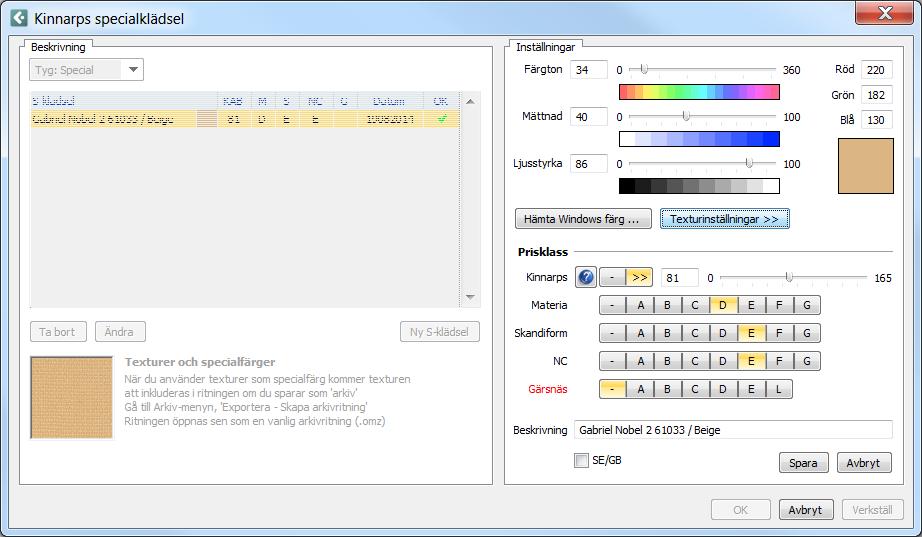Select NC price class G

click(x=807, y=361)
